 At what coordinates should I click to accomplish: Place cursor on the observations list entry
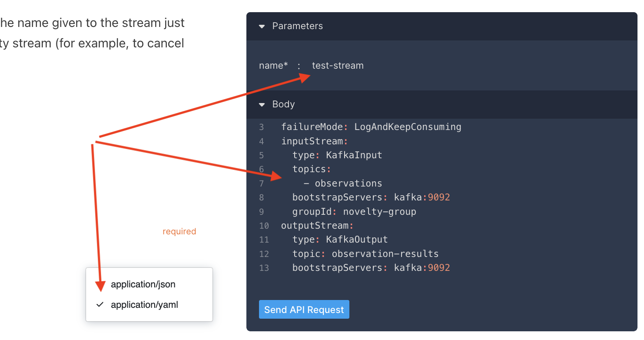click(348, 183)
